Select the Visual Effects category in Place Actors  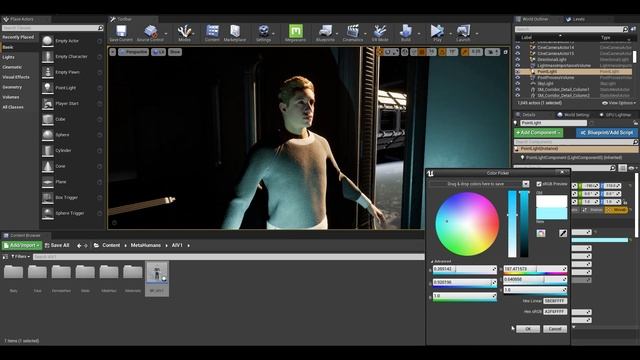tap(16, 77)
